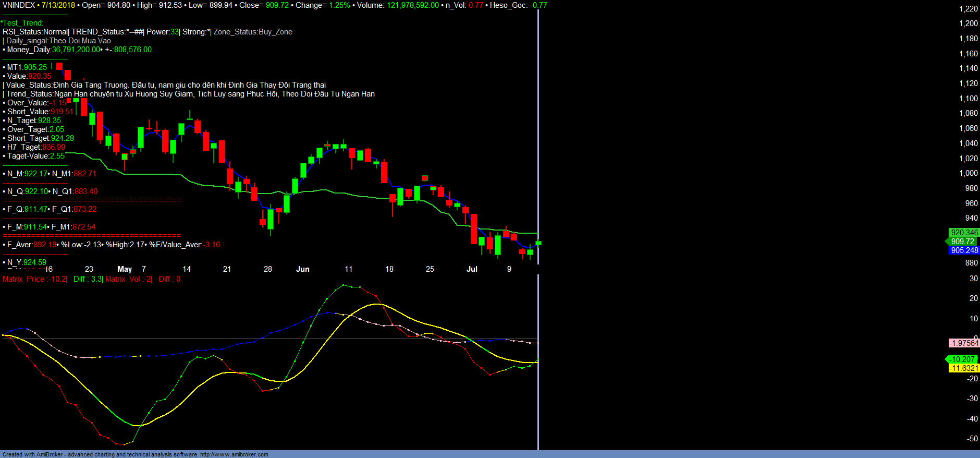
Task: Select the May marker on date axis
Action: 125,269
